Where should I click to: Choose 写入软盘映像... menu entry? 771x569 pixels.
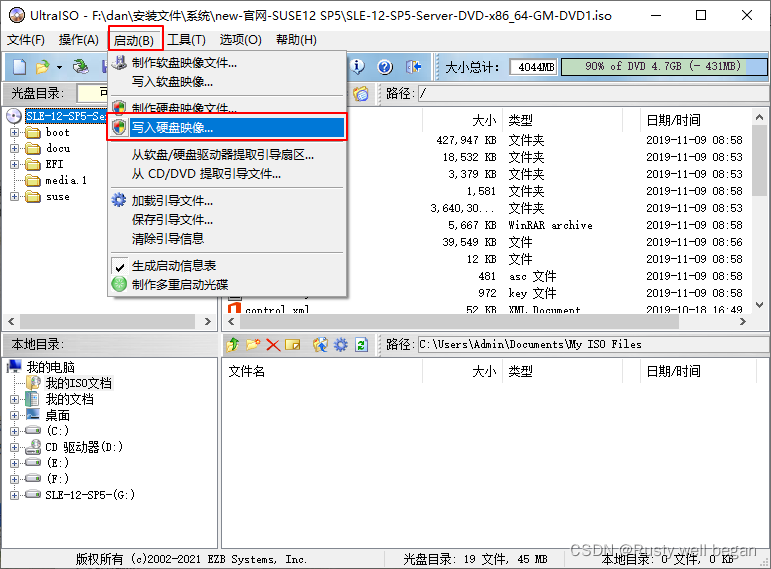click(227, 82)
